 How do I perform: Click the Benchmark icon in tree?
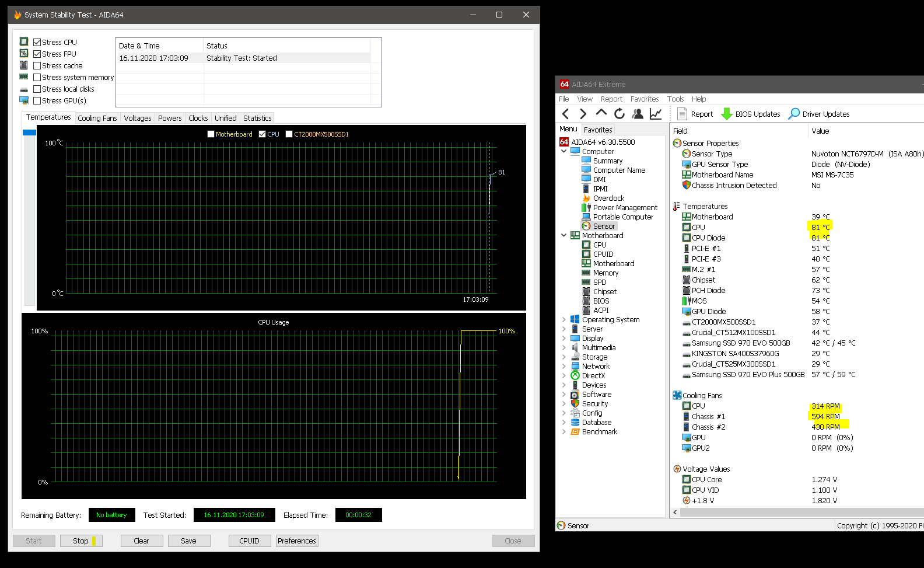point(575,431)
